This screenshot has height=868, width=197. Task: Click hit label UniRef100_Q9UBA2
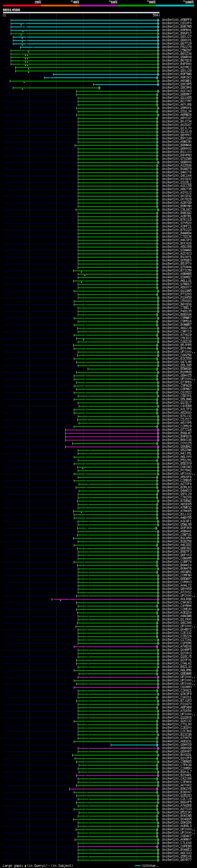[176, 447]
